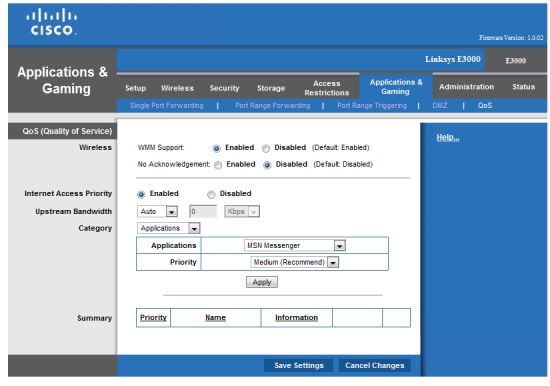Click the Internet Access Priority label
The width and height of the screenshot is (550, 386).
pos(68,193)
